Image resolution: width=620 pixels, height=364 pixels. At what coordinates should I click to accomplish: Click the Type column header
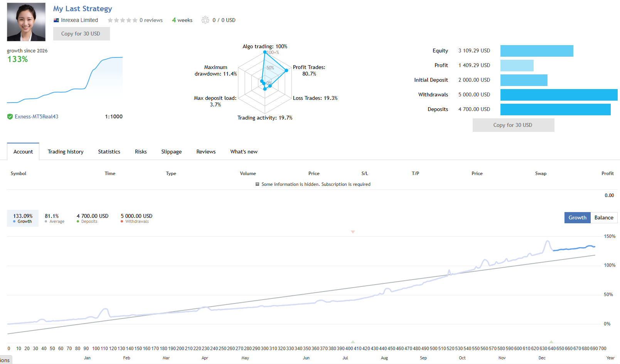(x=171, y=174)
